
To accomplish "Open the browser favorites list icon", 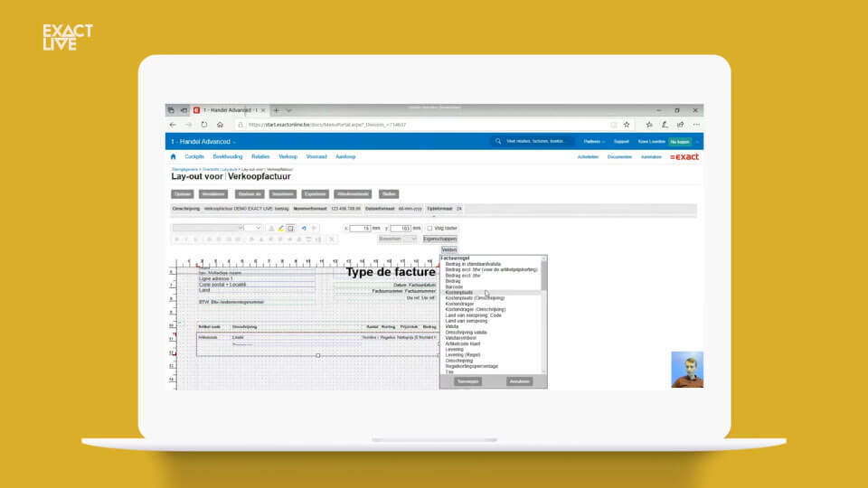I will click(649, 125).
